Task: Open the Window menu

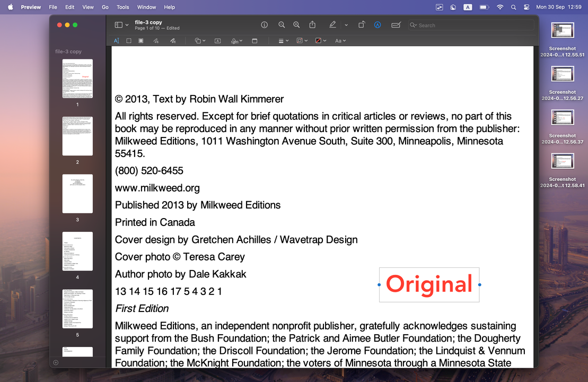Action: click(x=146, y=7)
